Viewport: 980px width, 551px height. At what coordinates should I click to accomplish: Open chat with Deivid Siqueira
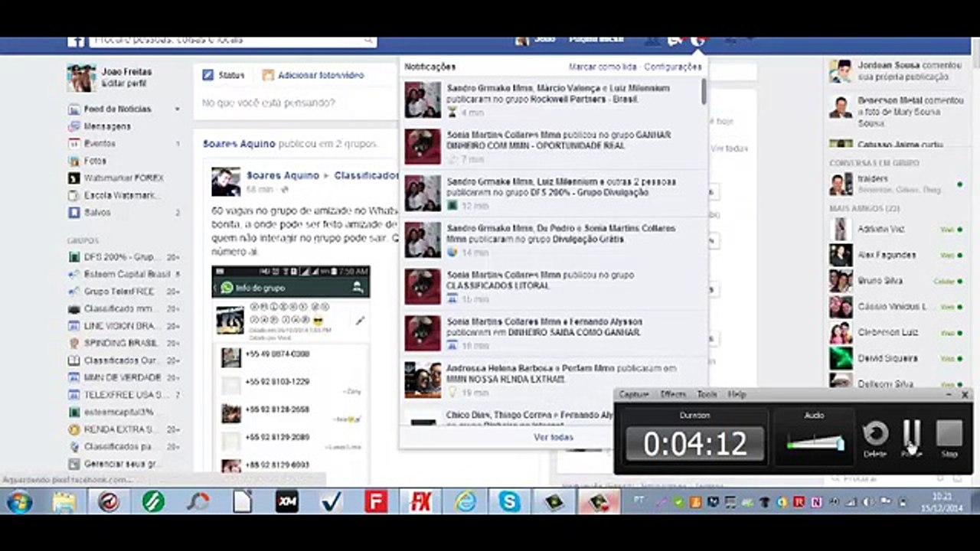(x=897, y=358)
